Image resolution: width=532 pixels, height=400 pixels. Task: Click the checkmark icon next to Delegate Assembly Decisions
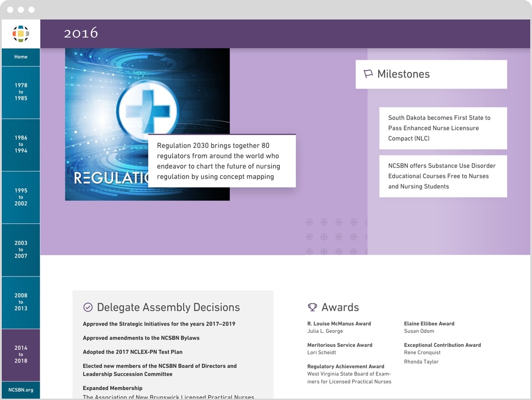tap(88, 306)
